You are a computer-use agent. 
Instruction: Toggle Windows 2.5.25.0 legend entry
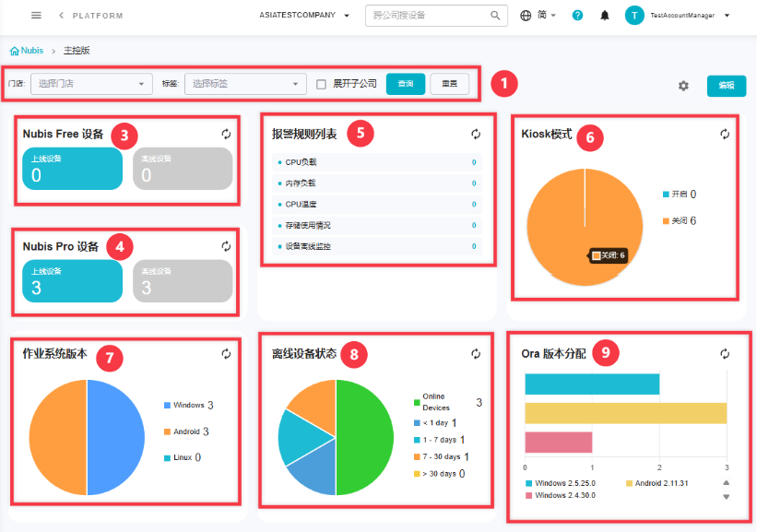click(561, 483)
